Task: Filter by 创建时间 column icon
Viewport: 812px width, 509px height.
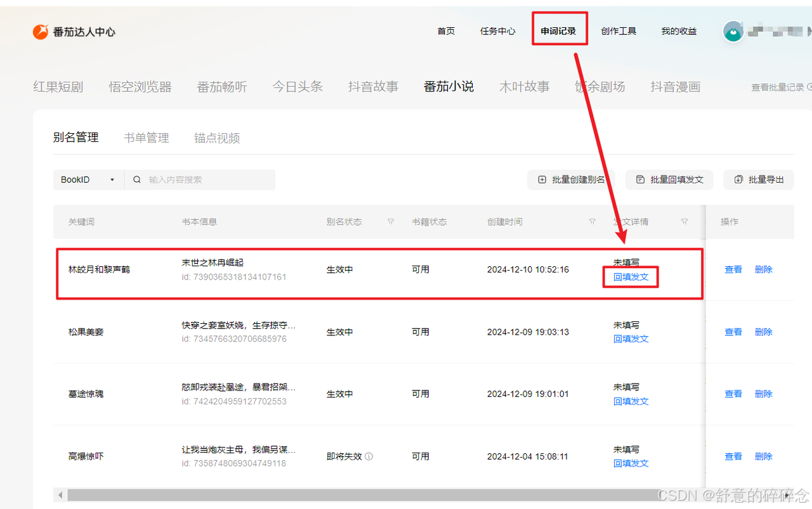Action: [593, 222]
